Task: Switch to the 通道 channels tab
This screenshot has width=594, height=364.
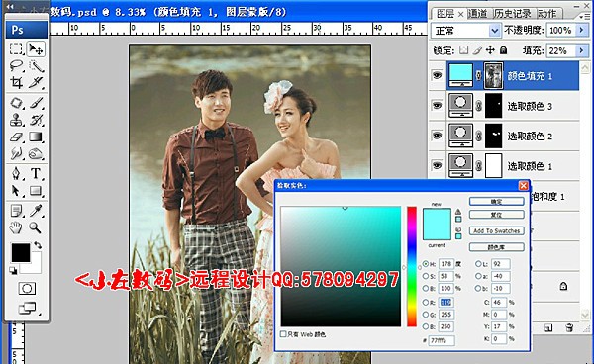Action: click(x=477, y=14)
